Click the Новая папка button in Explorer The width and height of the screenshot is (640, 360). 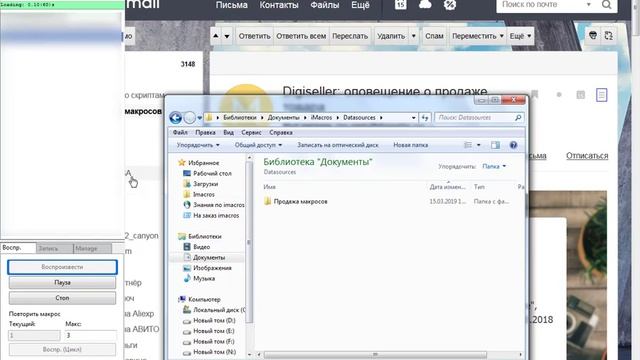pos(411,145)
